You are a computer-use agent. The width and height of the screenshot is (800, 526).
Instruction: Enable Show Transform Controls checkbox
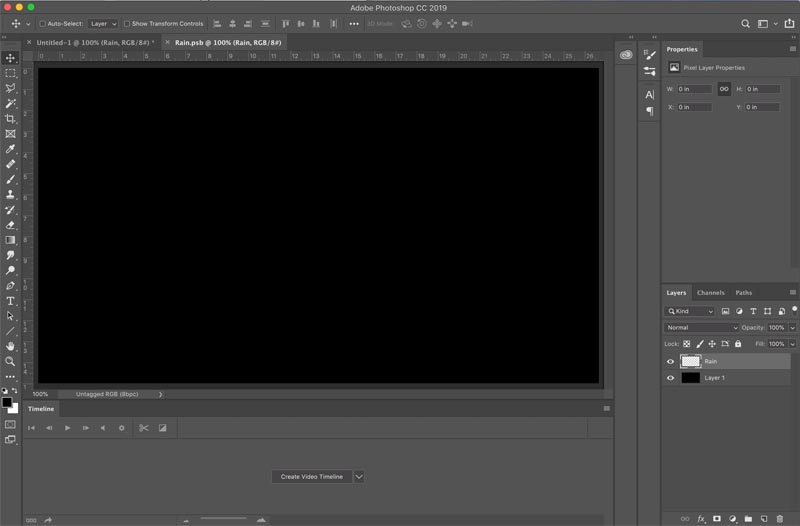click(127, 23)
